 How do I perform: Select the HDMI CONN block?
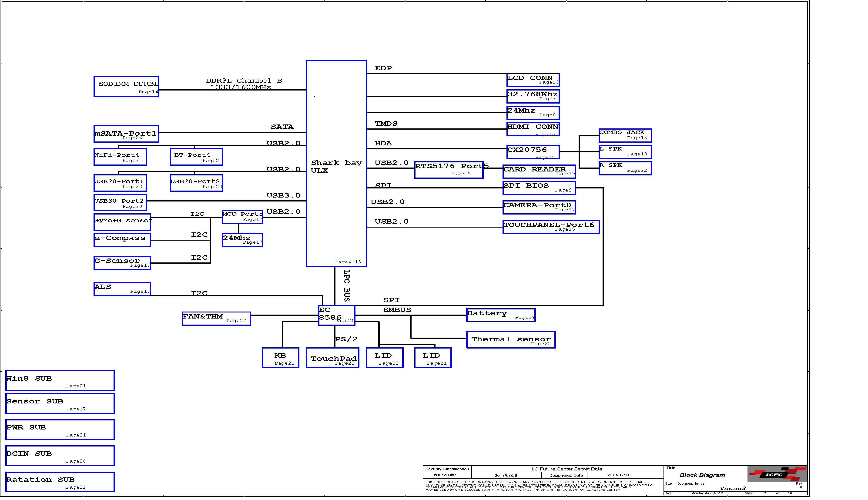[533, 129]
